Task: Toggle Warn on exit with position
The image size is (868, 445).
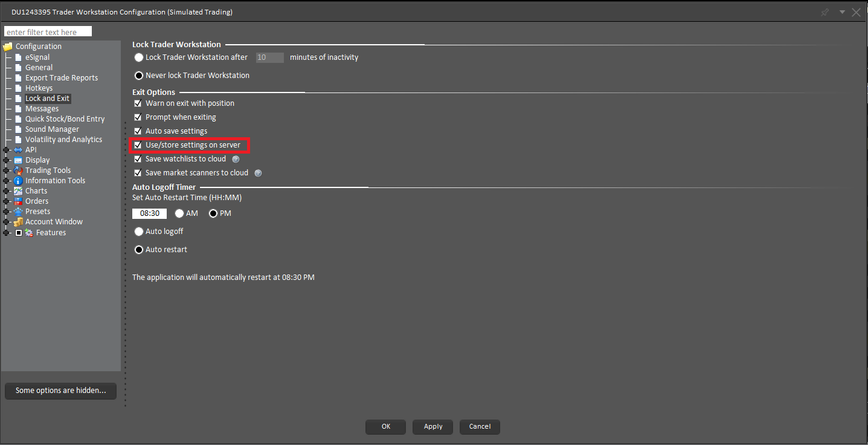Action: pyautogui.click(x=138, y=103)
